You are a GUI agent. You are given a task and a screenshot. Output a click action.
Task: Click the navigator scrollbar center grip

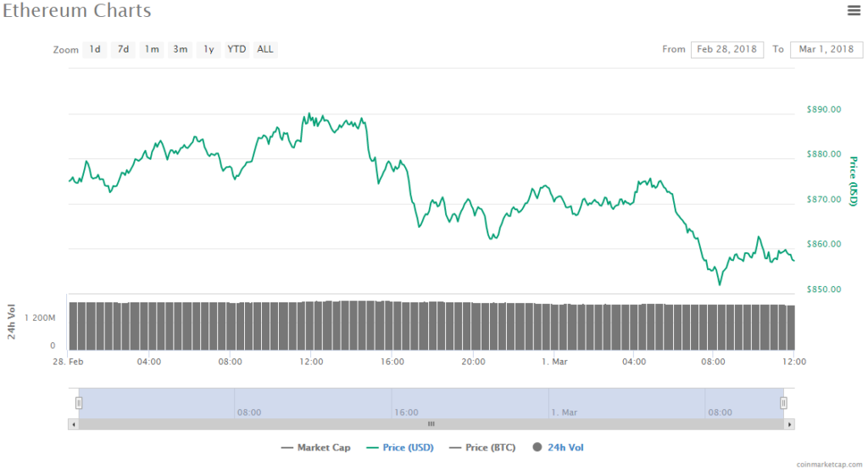pyautogui.click(x=431, y=424)
